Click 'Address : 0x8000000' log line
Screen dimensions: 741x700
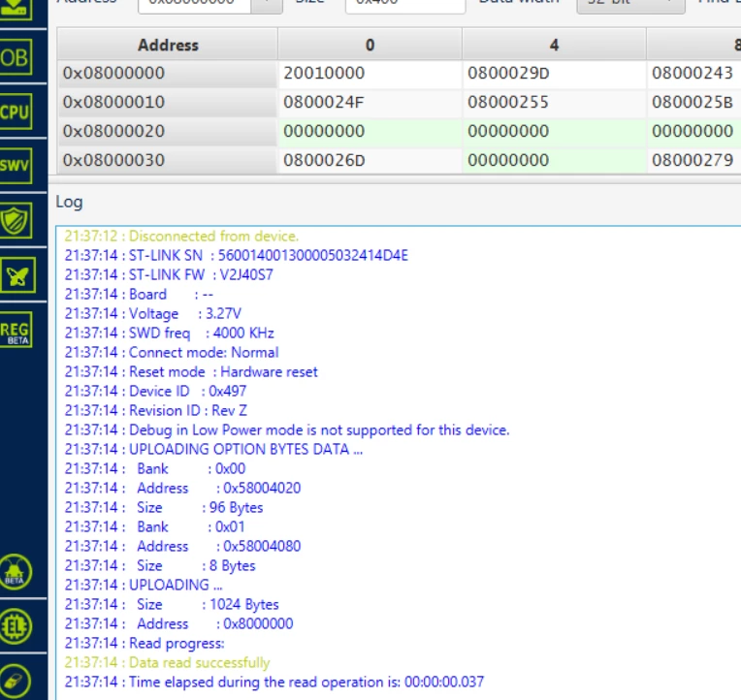click(178, 623)
